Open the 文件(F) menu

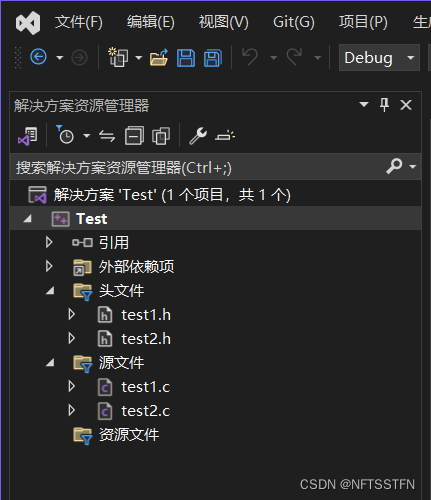pos(79,22)
